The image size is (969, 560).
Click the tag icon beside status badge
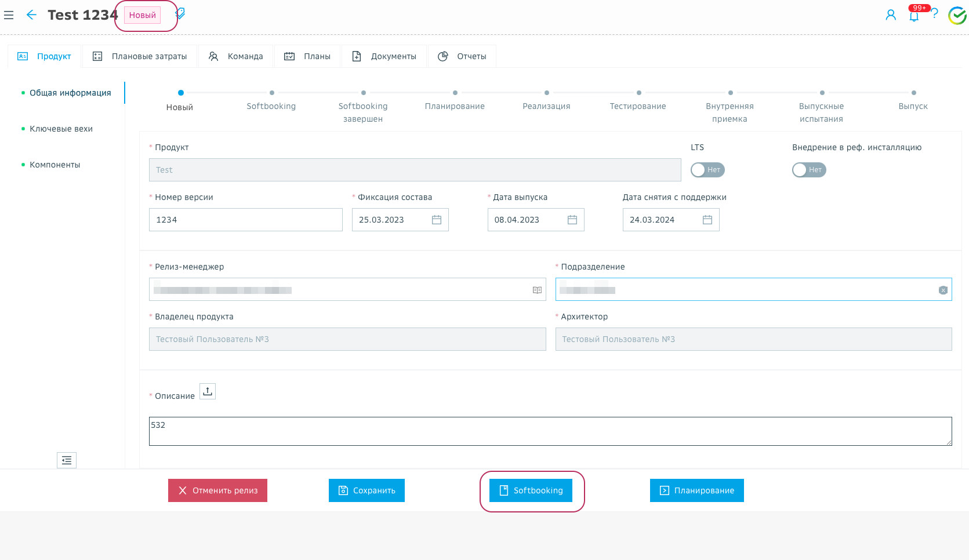click(180, 13)
